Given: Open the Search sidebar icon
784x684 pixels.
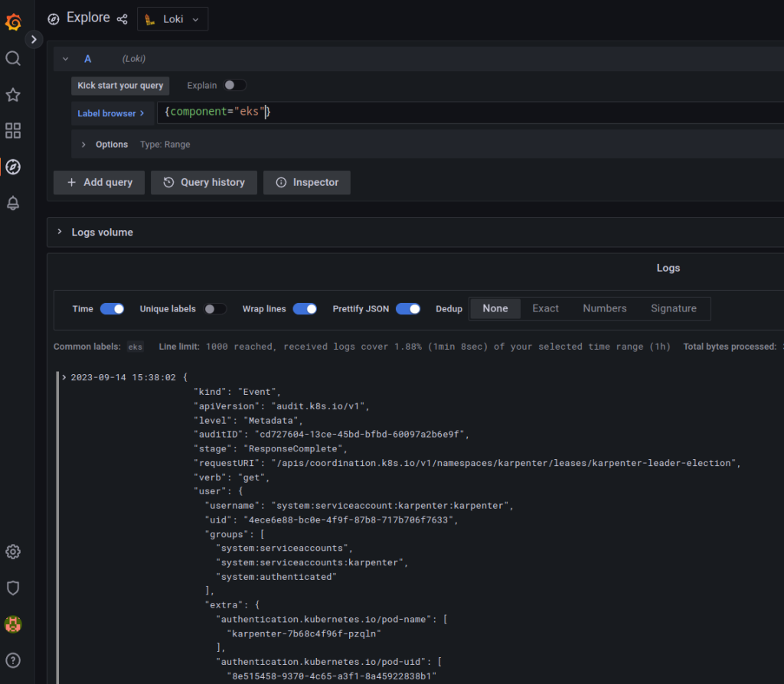Looking at the screenshot, I should click(x=12, y=57).
